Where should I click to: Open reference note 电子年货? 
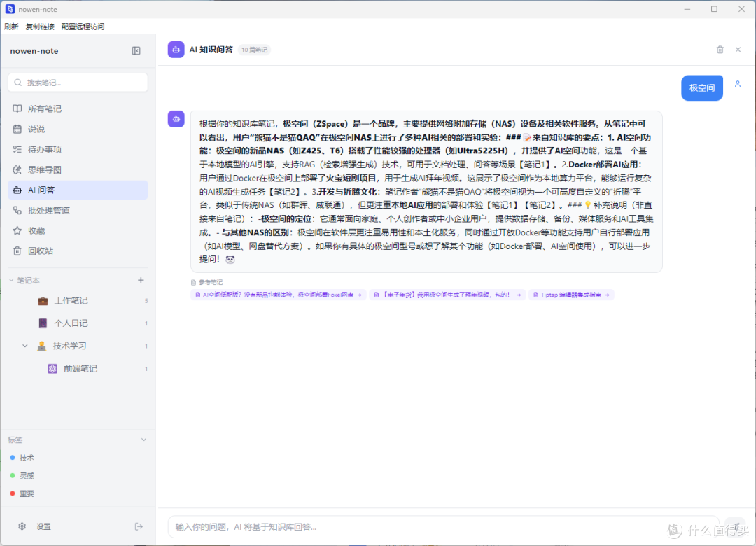coord(447,295)
